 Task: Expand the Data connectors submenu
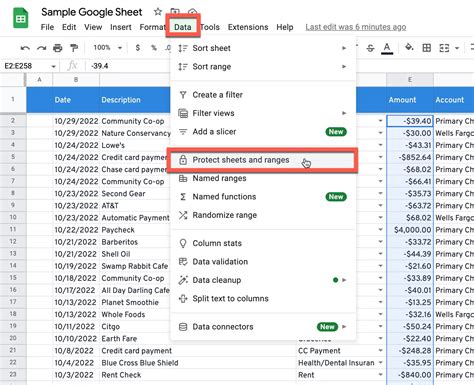263,327
